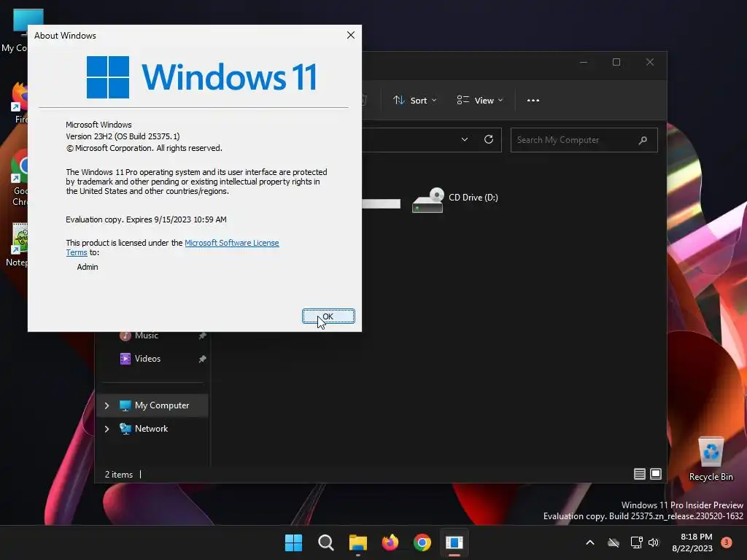Image resolution: width=747 pixels, height=560 pixels.
Task: Unpin Music using its pin icon
Action: coord(203,336)
